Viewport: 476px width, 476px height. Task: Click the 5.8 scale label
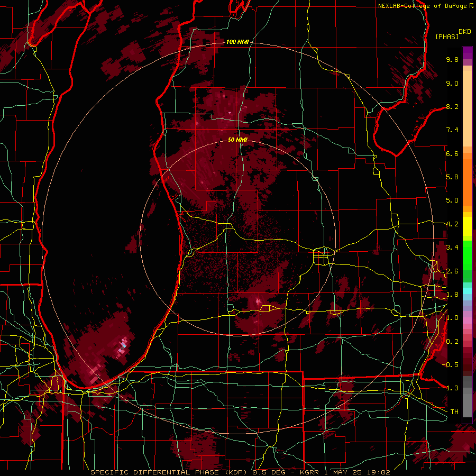point(452,177)
